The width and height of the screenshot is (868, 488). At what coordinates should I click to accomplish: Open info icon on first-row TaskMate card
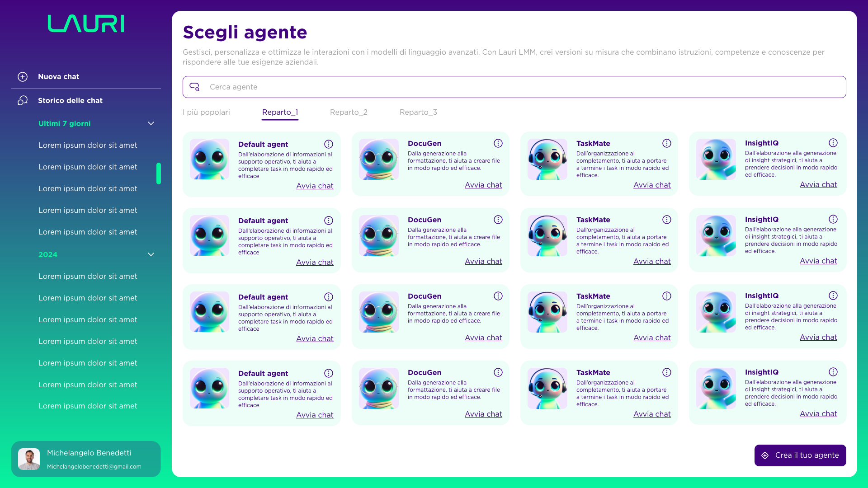click(x=667, y=143)
